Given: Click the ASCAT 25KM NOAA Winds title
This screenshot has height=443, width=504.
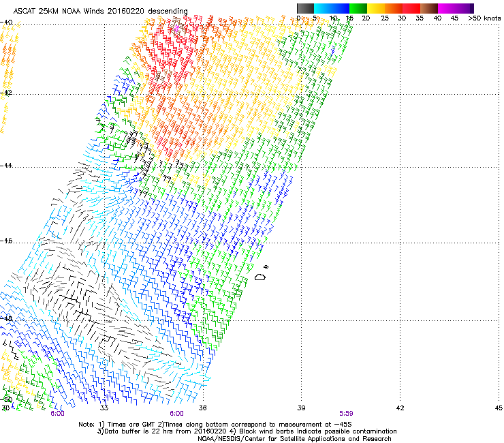Looking at the screenshot, I should 100,11.
